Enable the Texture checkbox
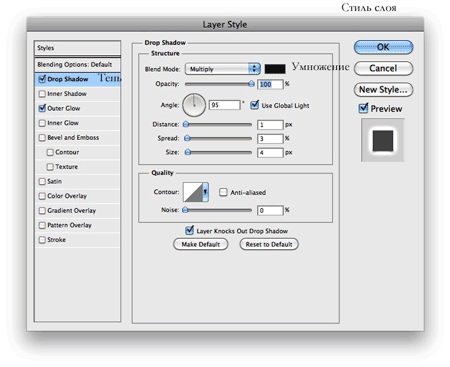Screen dimensions: 450x367 50,167
